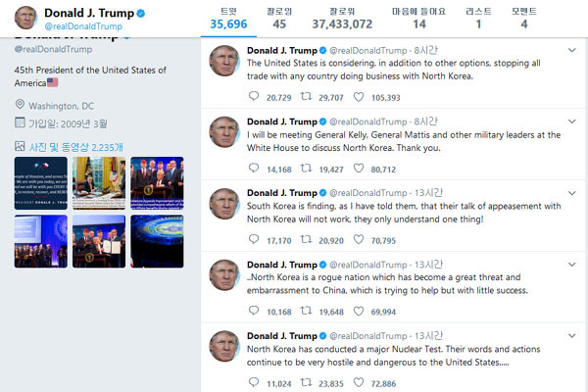The height and width of the screenshot is (392, 588).
Task: Open the followers tab showing 37,433,072
Action: coord(342,19)
